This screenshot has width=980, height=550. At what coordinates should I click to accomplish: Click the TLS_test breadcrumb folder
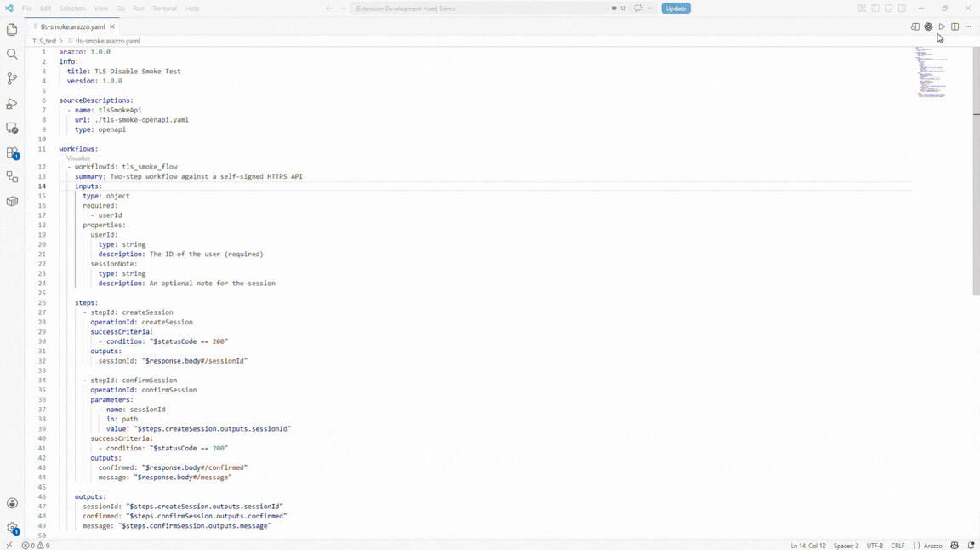pyautogui.click(x=44, y=41)
